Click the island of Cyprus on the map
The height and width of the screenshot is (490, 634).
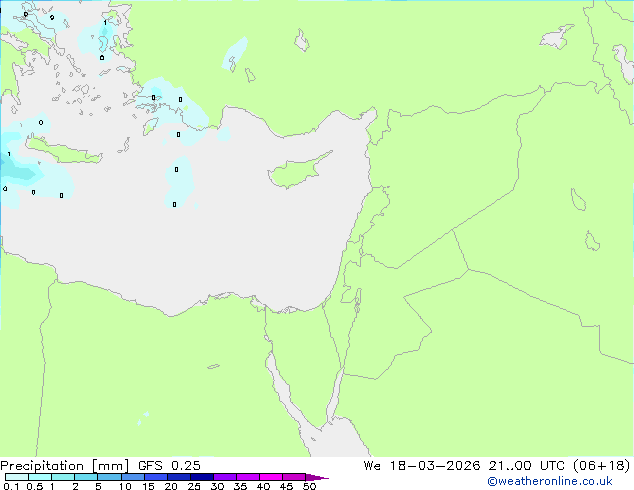297,171
